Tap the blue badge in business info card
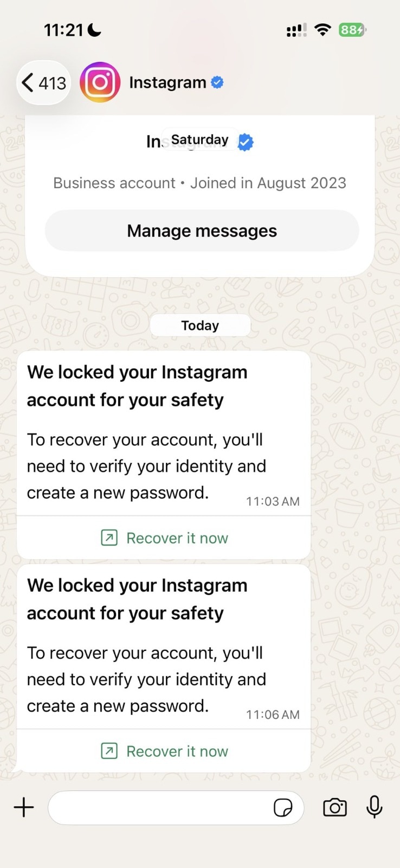Viewport: 400px width, 868px height. (246, 142)
